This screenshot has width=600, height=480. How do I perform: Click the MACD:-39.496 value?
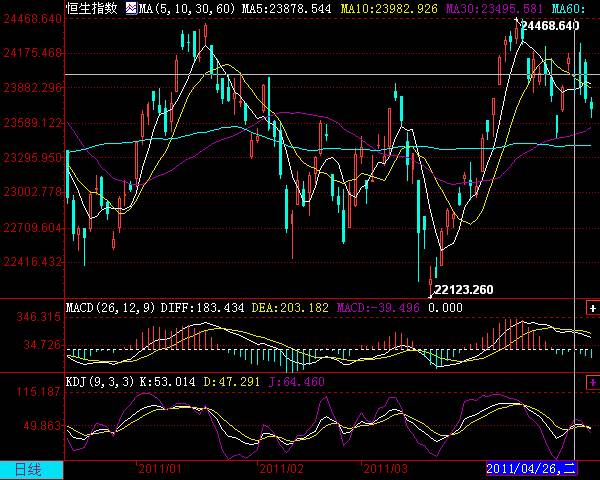pyautogui.click(x=378, y=308)
